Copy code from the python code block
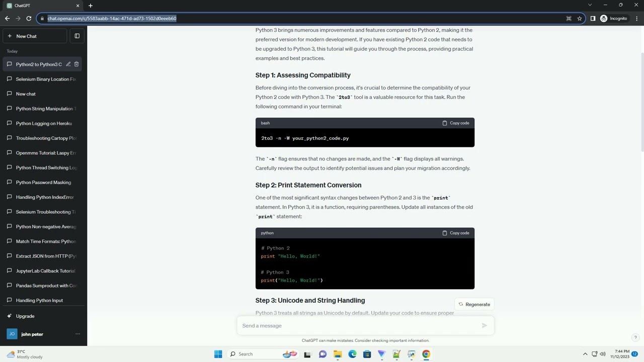 [x=456, y=233]
